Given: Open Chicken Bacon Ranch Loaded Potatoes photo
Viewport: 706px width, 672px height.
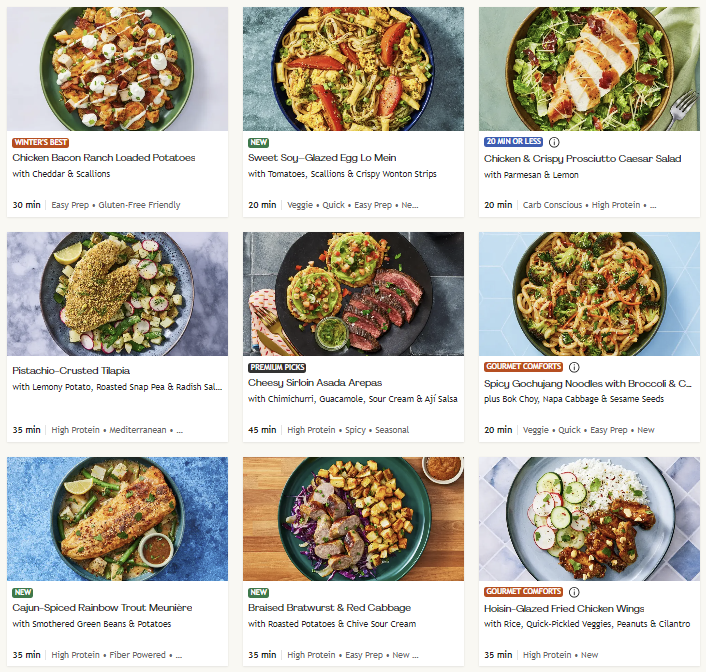Looking at the screenshot, I should click(x=117, y=69).
